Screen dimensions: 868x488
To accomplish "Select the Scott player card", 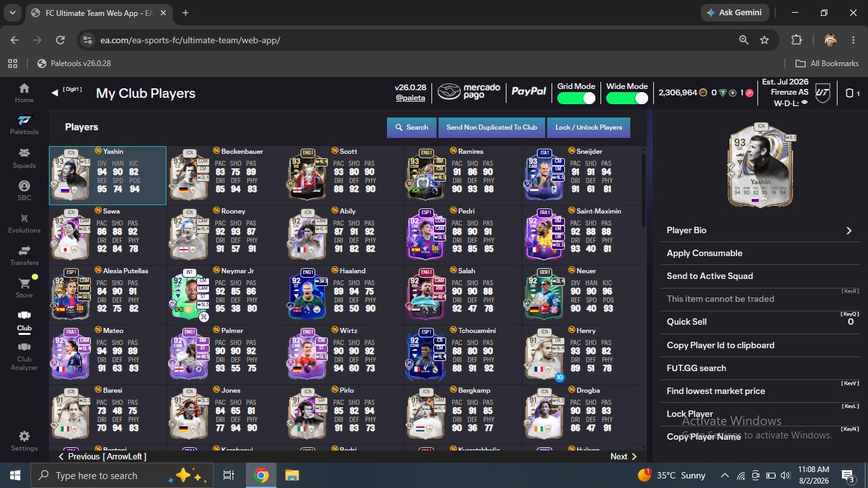I will click(x=344, y=175).
